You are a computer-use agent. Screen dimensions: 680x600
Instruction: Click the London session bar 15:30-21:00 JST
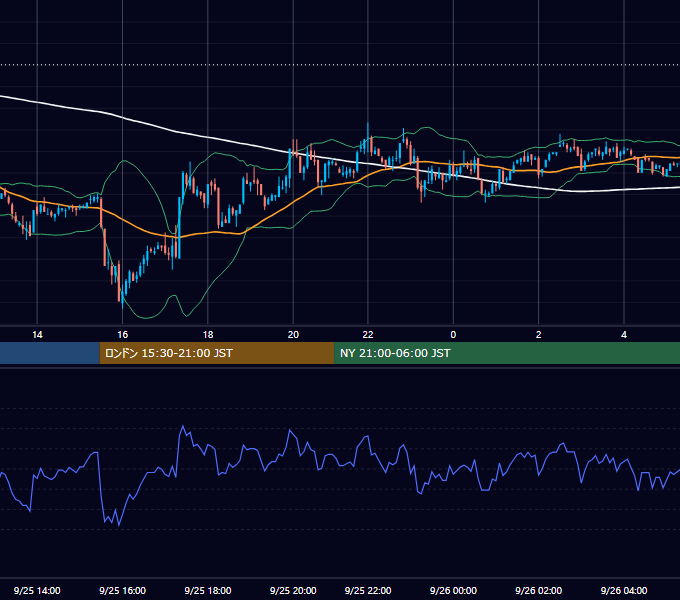coord(217,353)
